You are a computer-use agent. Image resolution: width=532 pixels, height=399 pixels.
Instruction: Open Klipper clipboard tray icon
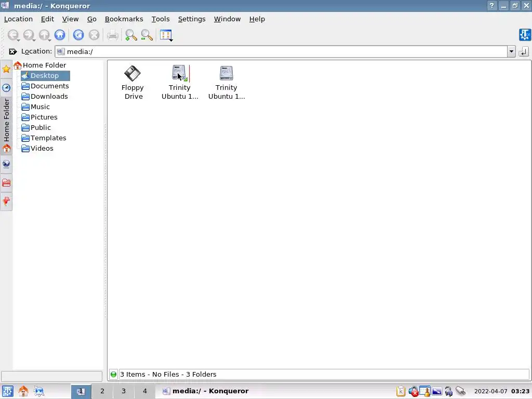pos(401,391)
